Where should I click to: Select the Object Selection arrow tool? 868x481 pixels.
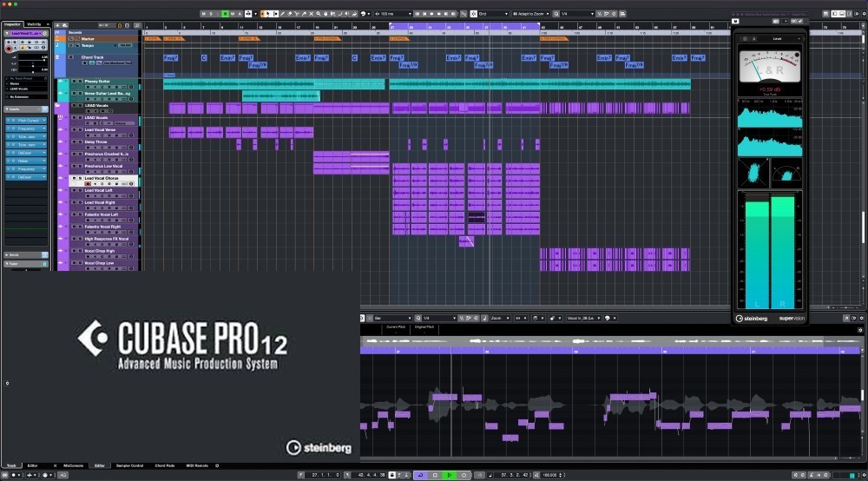point(268,14)
